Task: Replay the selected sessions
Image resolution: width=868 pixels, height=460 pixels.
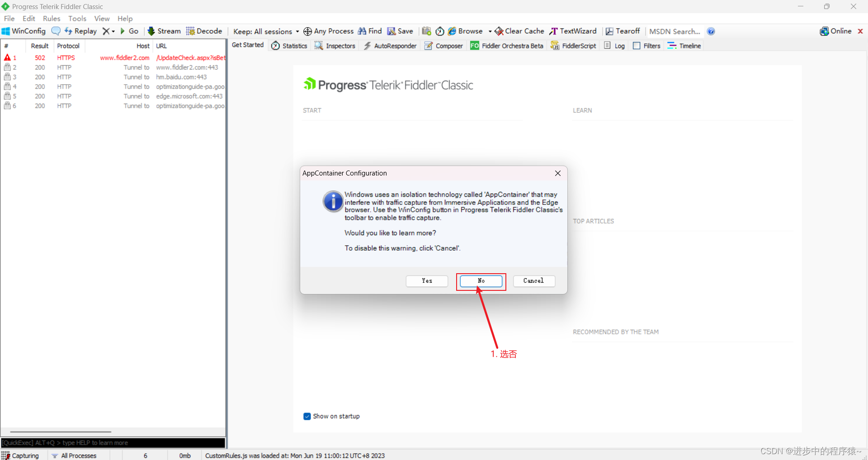Action: [x=80, y=31]
